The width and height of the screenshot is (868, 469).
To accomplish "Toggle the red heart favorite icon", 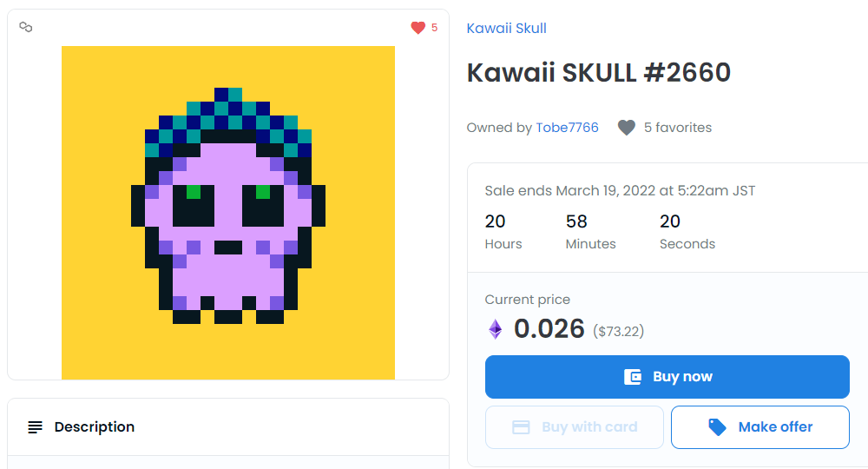I will pos(418,27).
